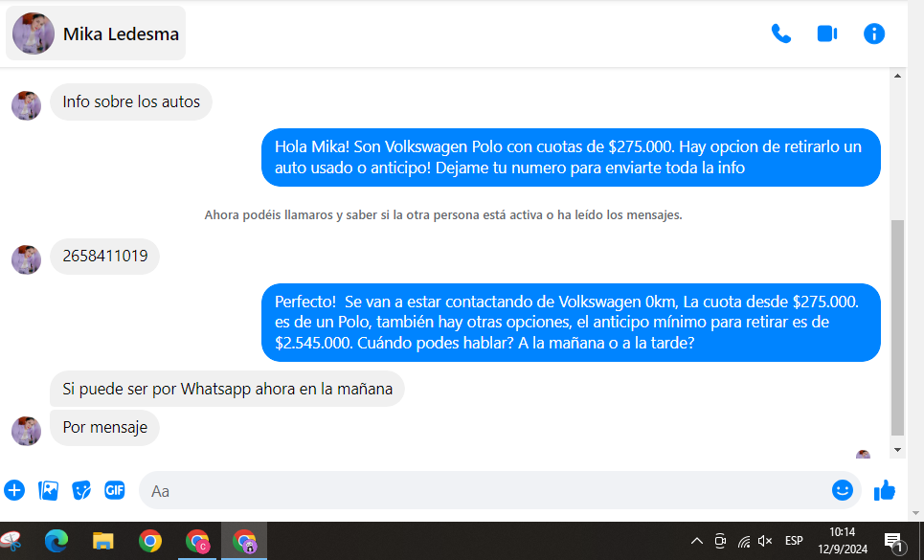Attach a photo or file

coord(48,490)
